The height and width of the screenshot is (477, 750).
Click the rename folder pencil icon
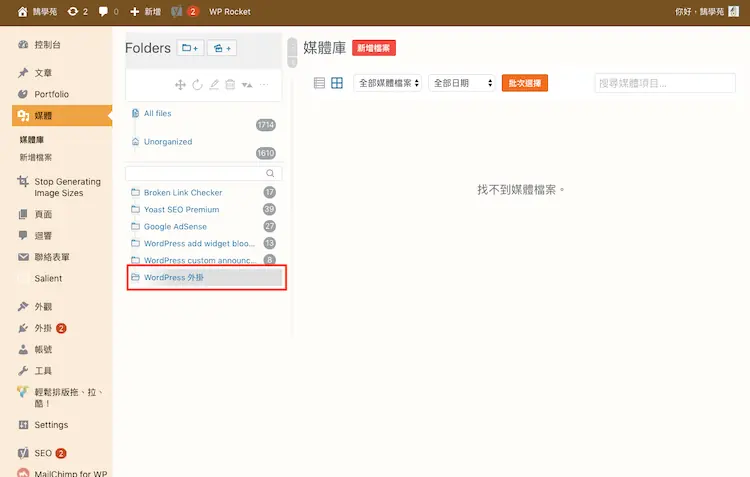[x=214, y=85]
